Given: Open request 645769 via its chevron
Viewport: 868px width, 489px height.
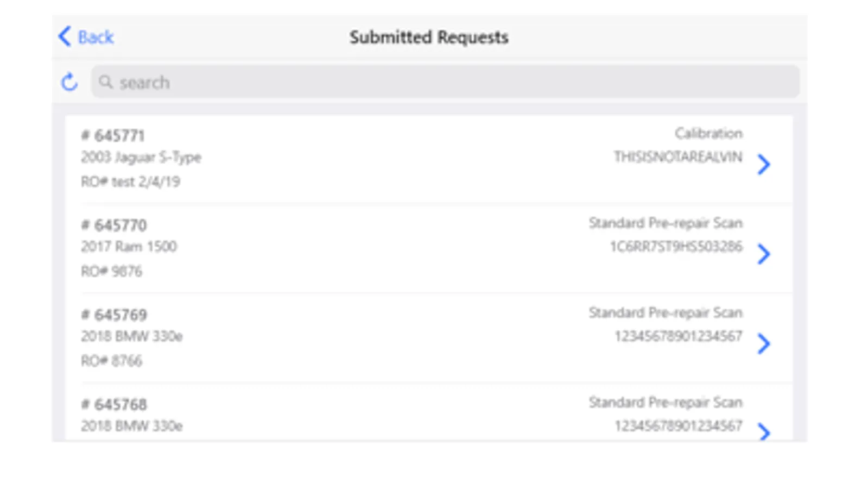Looking at the screenshot, I should pos(764,343).
